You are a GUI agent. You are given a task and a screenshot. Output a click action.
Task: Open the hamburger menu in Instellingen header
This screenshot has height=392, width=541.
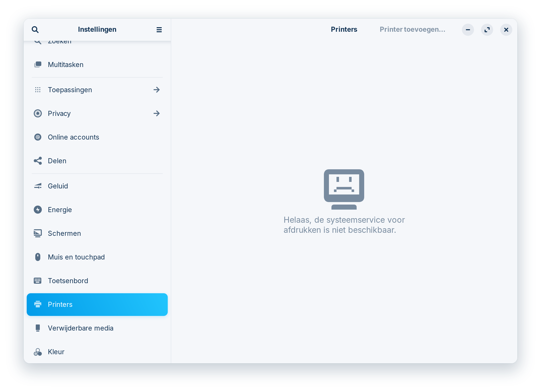pos(159,30)
